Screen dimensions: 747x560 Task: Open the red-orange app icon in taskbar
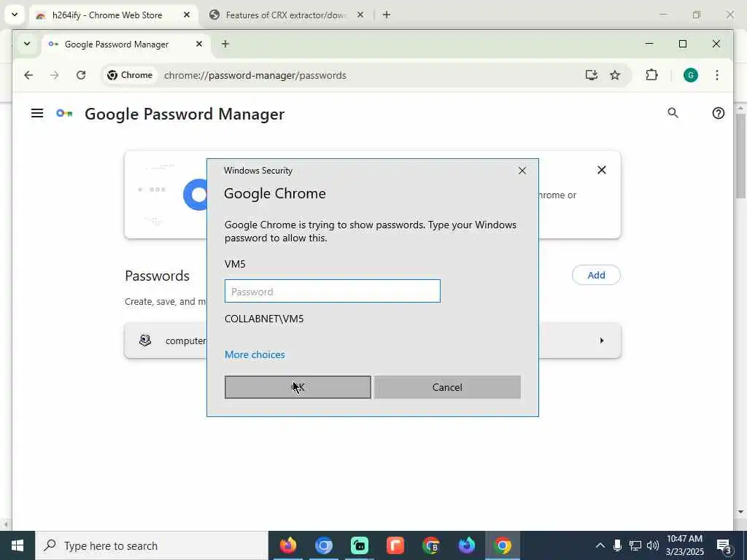[395, 545]
